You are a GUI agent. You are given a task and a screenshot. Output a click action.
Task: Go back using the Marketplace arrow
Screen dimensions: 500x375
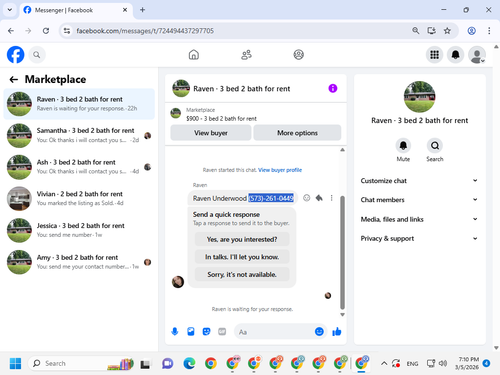[13, 79]
